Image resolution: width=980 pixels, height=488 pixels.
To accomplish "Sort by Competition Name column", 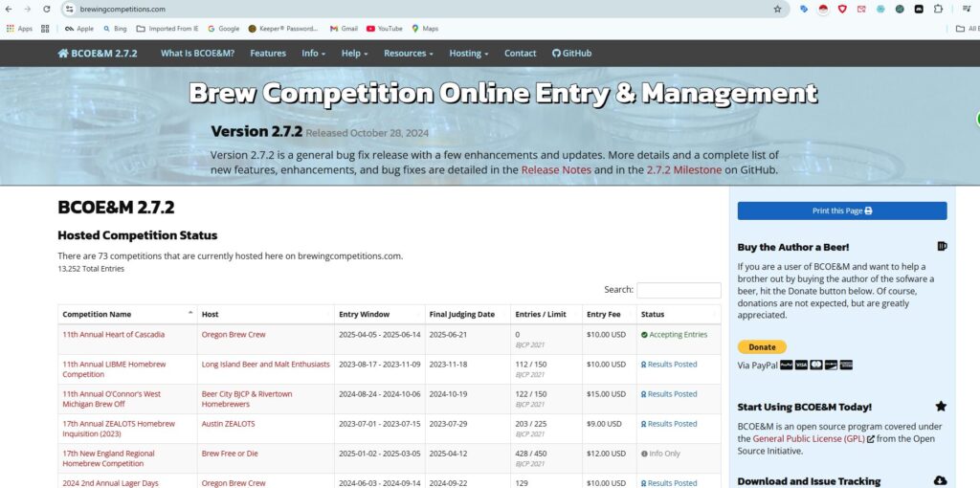I will 127,314.
